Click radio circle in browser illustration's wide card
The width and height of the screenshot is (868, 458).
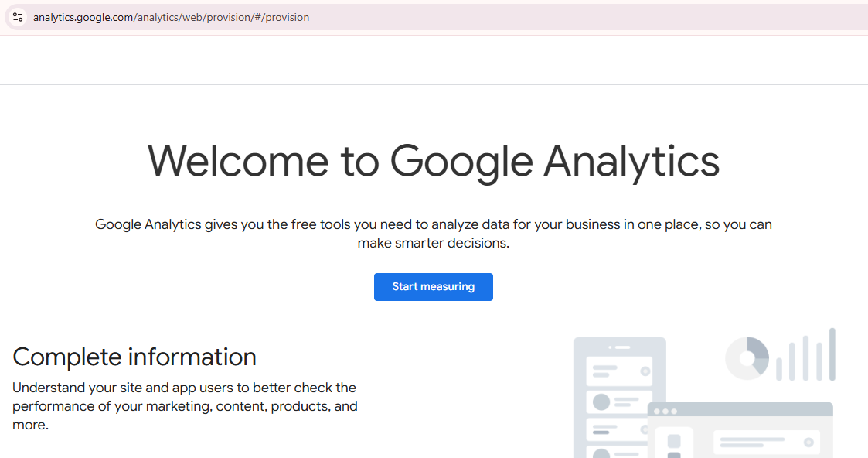(x=808, y=442)
